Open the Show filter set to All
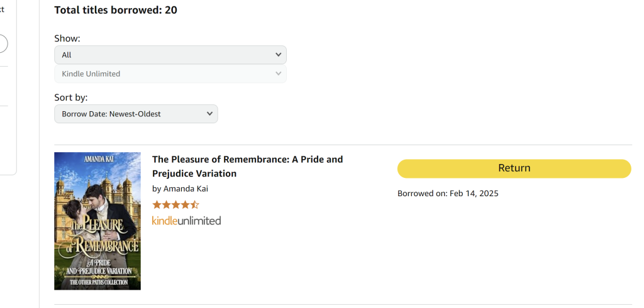 point(170,55)
